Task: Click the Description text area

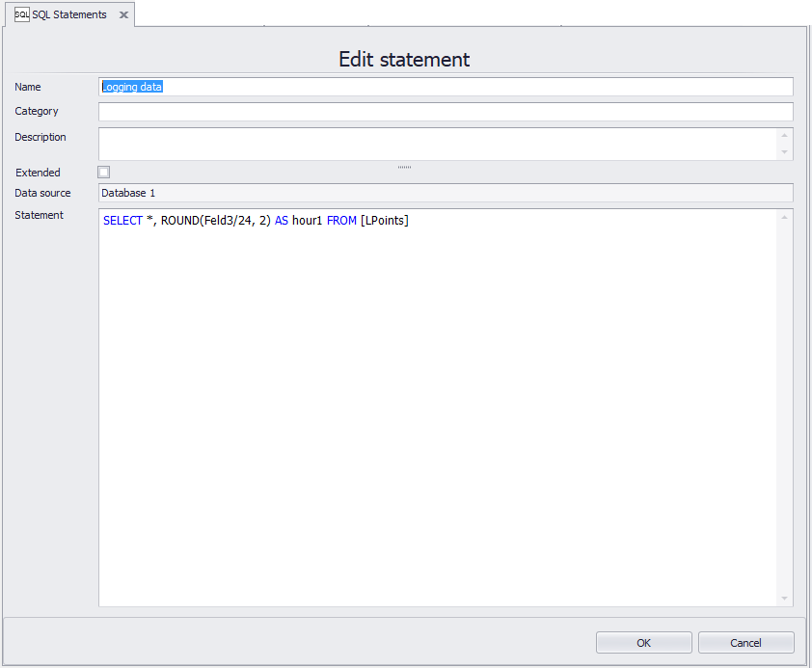Action: (x=438, y=144)
